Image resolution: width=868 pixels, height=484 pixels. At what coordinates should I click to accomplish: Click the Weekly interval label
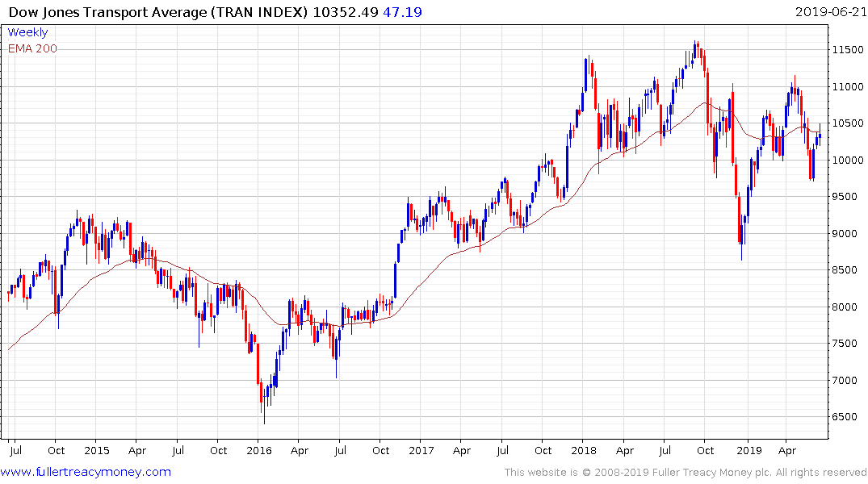tap(27, 32)
